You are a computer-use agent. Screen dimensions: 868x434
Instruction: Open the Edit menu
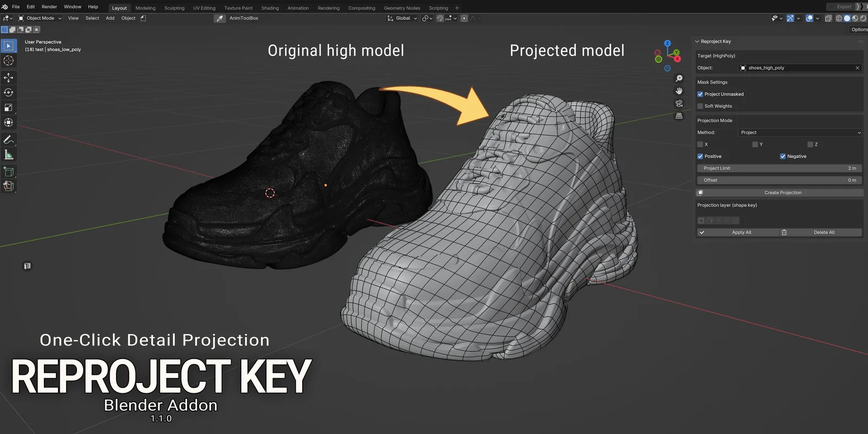coord(31,7)
